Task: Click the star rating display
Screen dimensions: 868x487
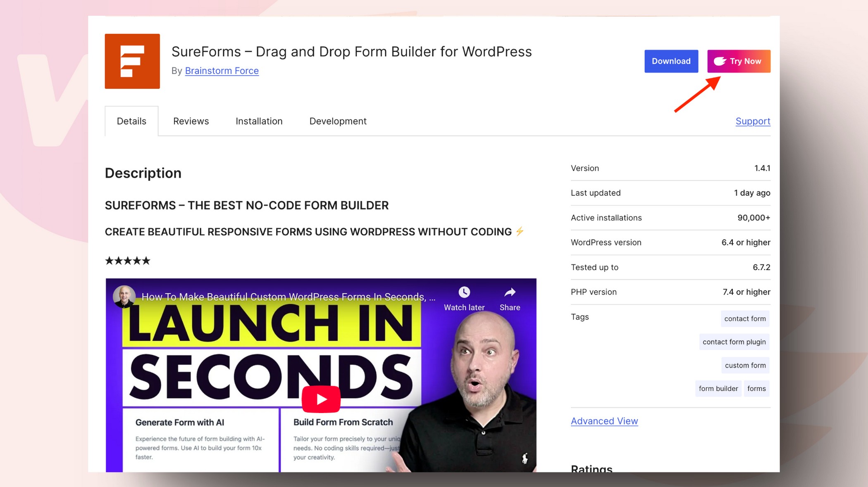Action: point(127,261)
